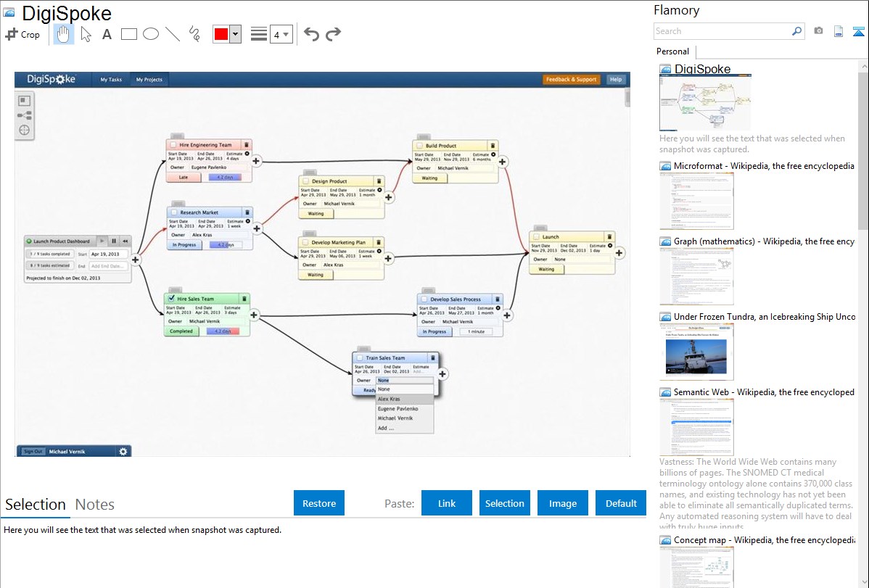Choose Michael Vernik in owner dropdown
This screenshot has width=869, height=588.
point(405,418)
